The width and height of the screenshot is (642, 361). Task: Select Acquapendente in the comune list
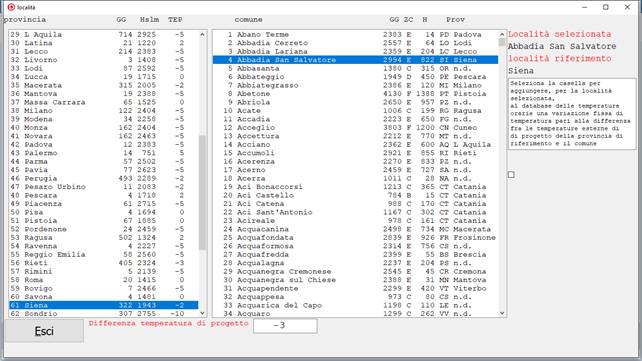[355, 289]
